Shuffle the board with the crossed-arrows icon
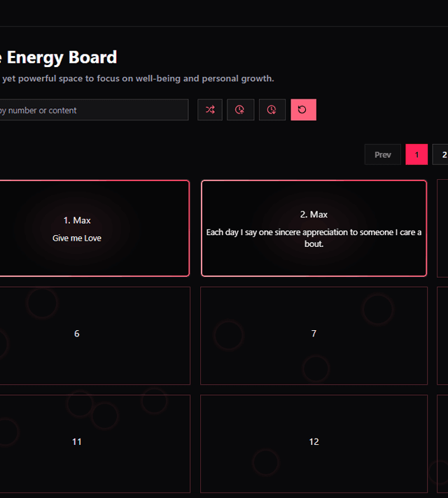Viewport: 448px width, 498px height. (x=210, y=110)
